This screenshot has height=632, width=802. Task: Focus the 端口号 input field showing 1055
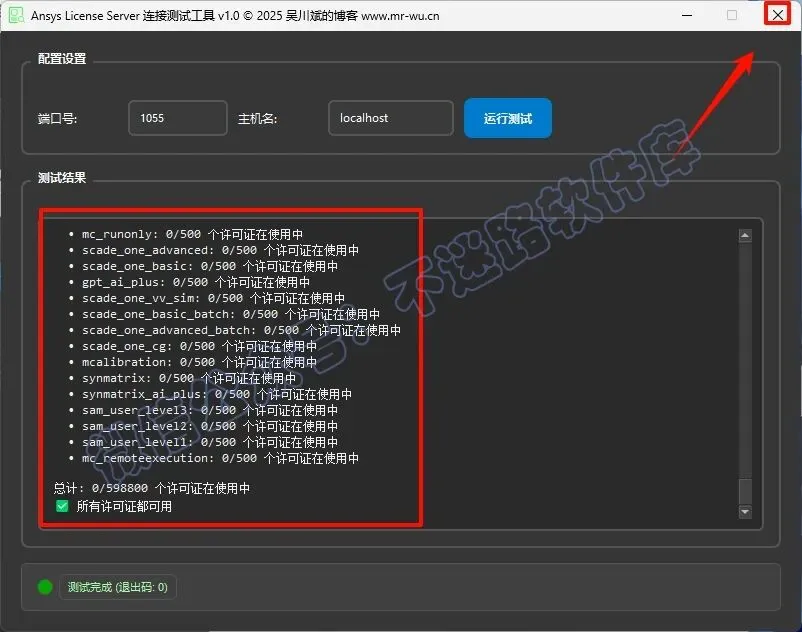(177, 118)
